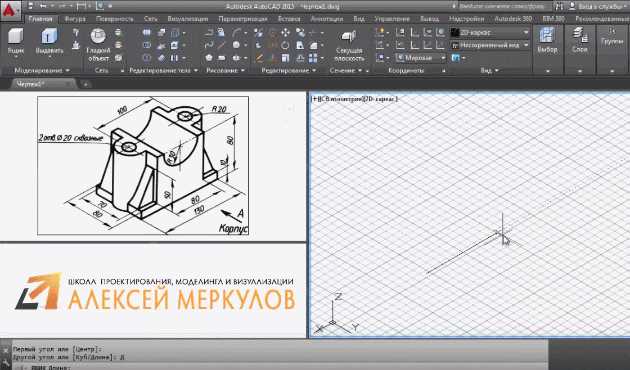
Task: Click the bottom mesh icon beside Гладкий объект
Action: point(118,58)
